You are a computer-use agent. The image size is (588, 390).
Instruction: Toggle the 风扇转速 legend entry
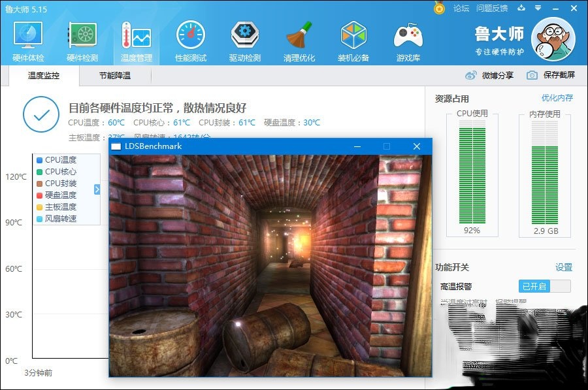[57, 219]
